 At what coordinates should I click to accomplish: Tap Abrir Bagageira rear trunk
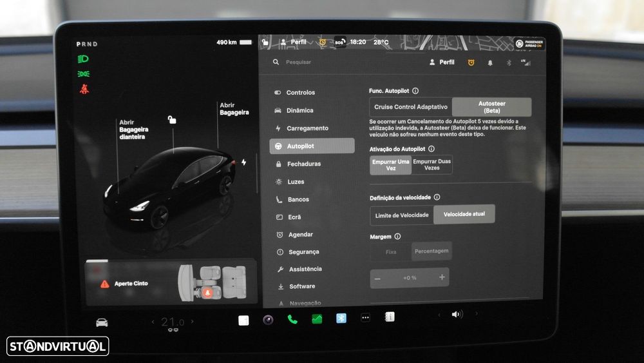(x=234, y=109)
